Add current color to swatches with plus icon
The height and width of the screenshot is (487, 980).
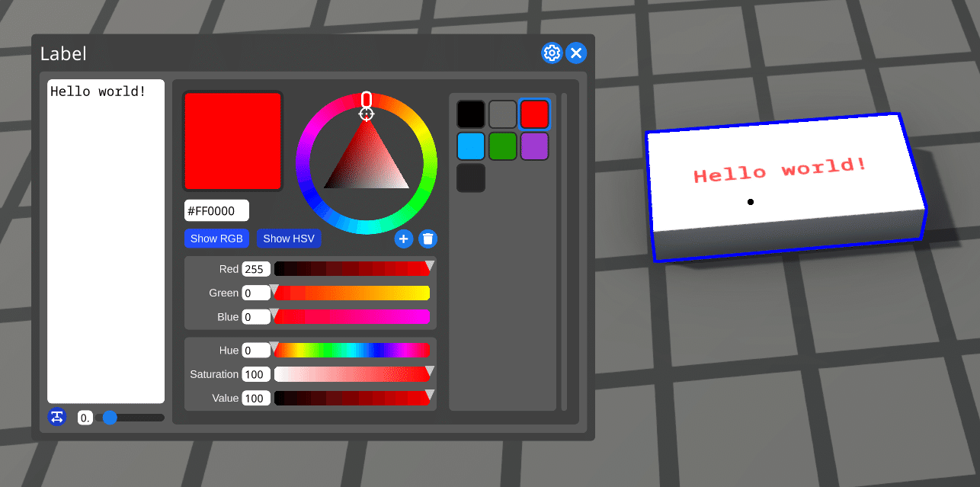pyautogui.click(x=403, y=239)
